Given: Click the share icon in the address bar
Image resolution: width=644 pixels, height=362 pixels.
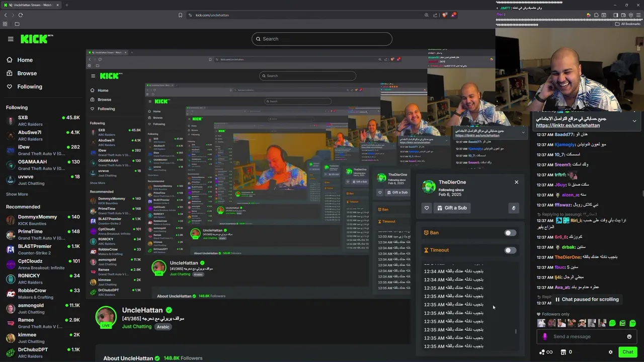Looking at the screenshot, I should point(435,15).
